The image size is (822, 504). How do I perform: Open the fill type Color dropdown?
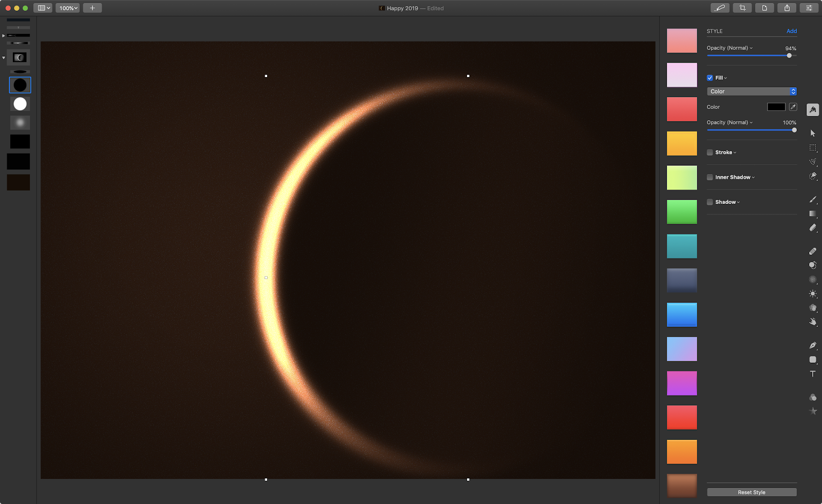(752, 91)
